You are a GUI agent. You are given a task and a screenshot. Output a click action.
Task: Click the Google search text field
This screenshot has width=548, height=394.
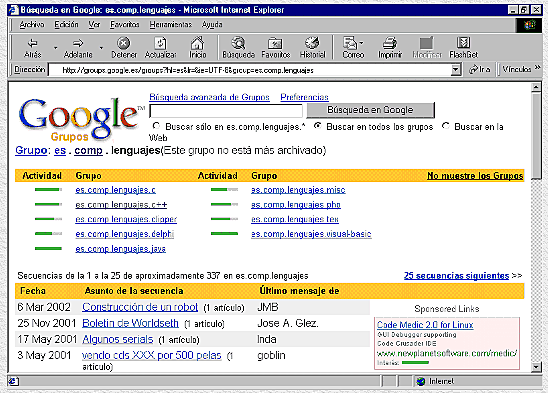(x=226, y=111)
